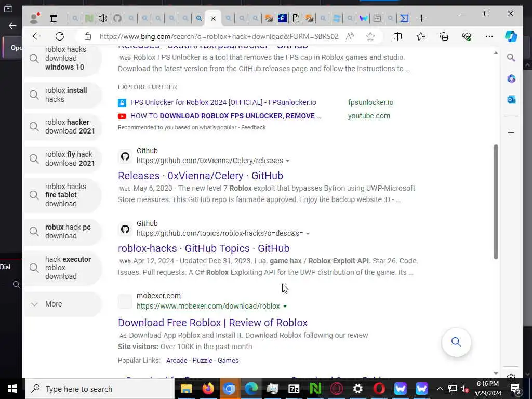Screen dimensions: 532x399
Task: Open the muted volume tray icon
Action: 464,389
